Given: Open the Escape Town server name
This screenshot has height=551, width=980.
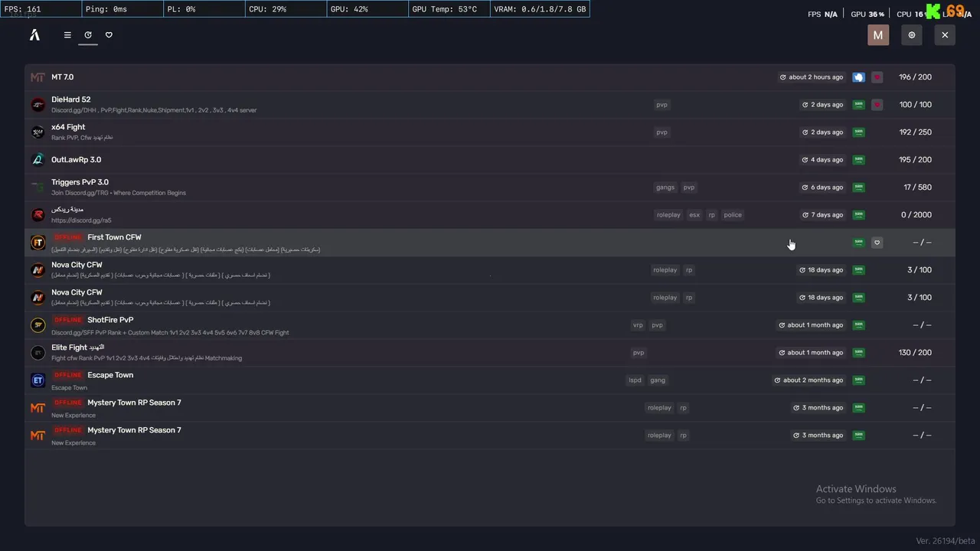Looking at the screenshot, I should click(x=110, y=375).
